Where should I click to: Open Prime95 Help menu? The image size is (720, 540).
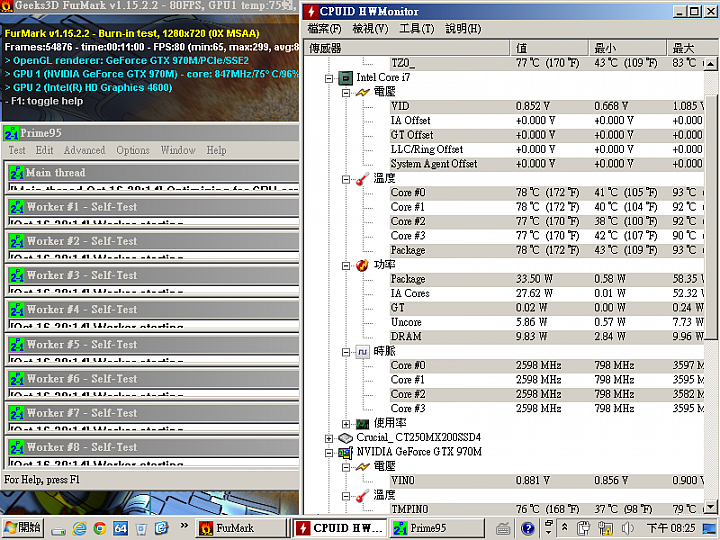216,150
